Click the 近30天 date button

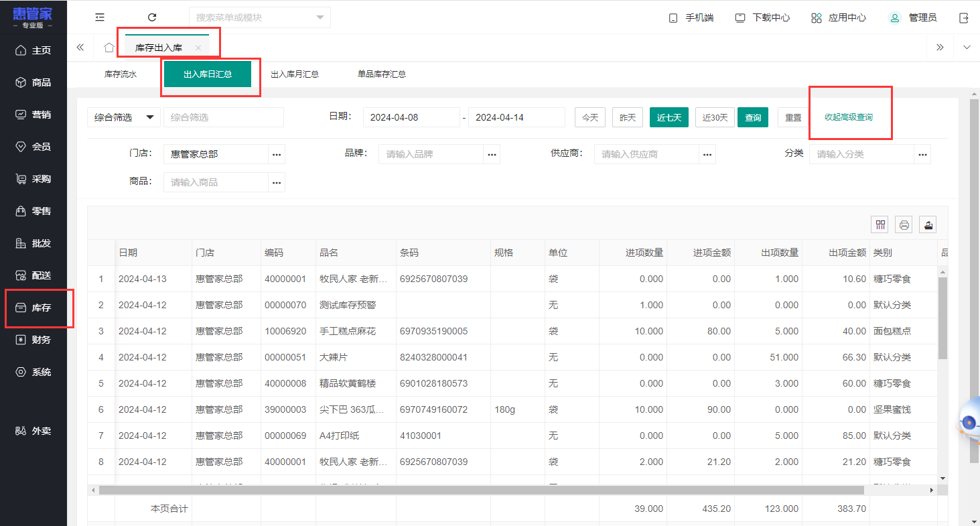[715, 117]
